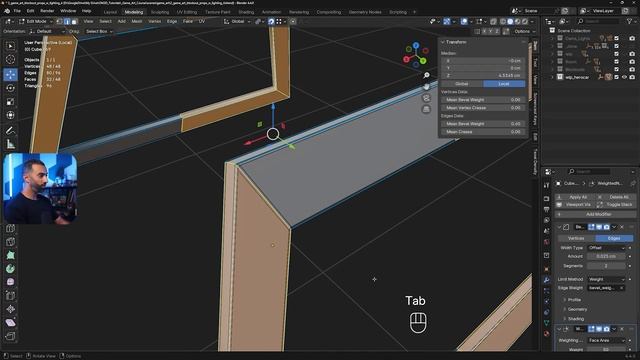The width and height of the screenshot is (640, 360).
Task: Switch to vertex select mode
Action: click(x=60, y=21)
